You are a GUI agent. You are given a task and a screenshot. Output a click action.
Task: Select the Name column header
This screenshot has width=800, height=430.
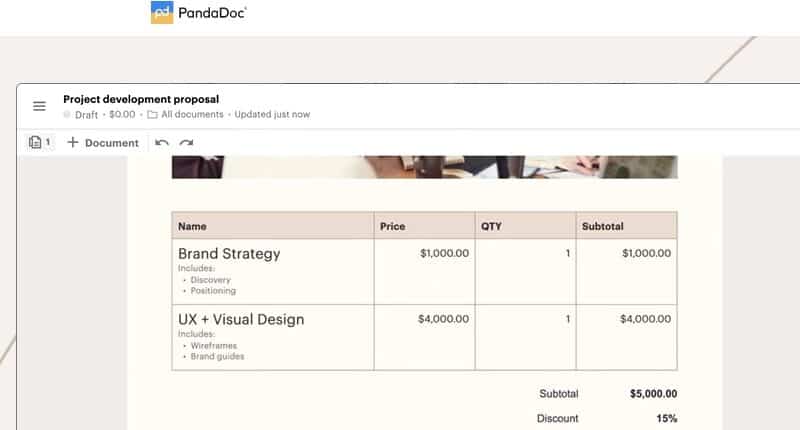click(192, 227)
